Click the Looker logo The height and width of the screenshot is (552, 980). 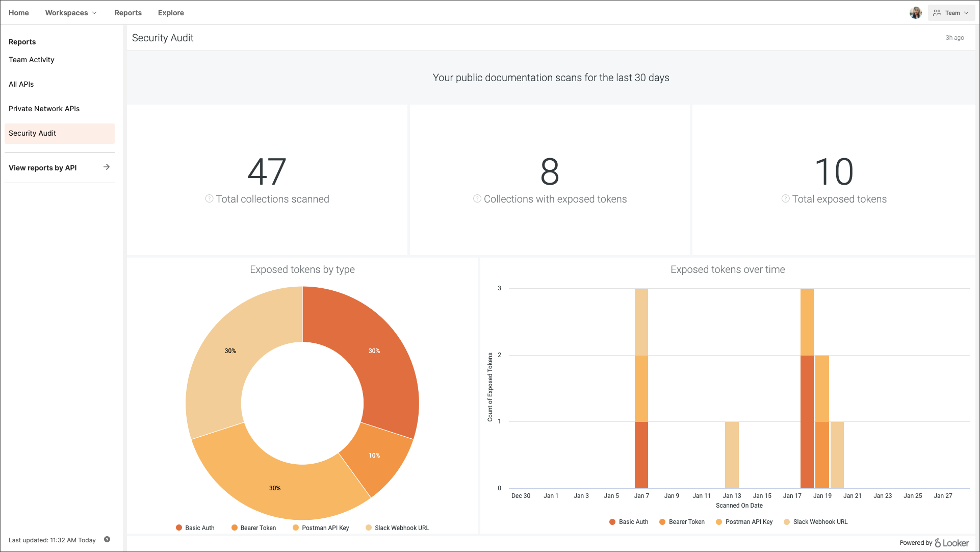(x=952, y=543)
